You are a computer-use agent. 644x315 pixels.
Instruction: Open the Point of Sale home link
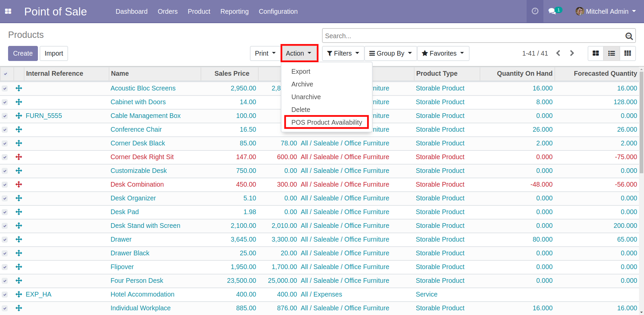[x=55, y=11]
